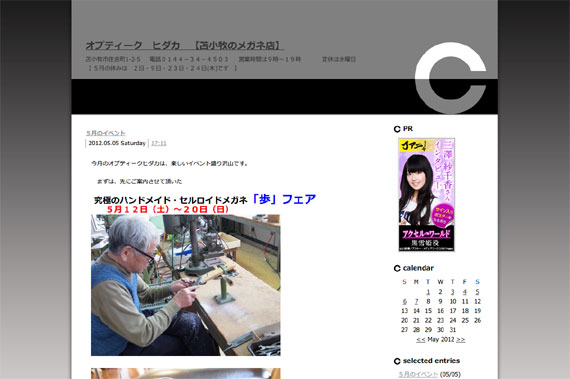Click the large C logo in header

point(451,78)
